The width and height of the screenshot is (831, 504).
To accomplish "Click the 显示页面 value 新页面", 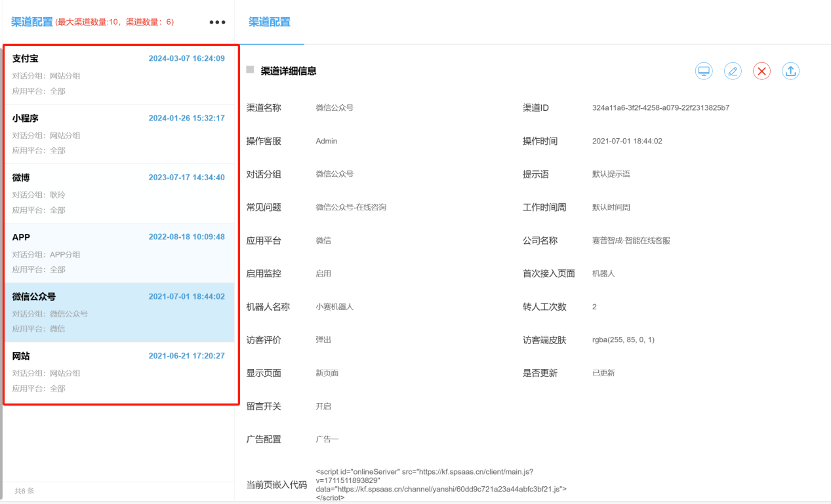I will 327,373.
